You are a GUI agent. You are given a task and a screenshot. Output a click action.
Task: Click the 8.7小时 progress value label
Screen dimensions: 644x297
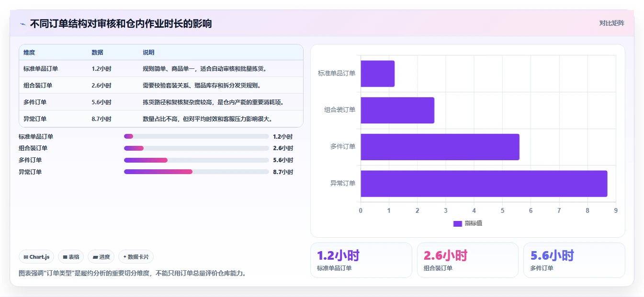click(283, 172)
